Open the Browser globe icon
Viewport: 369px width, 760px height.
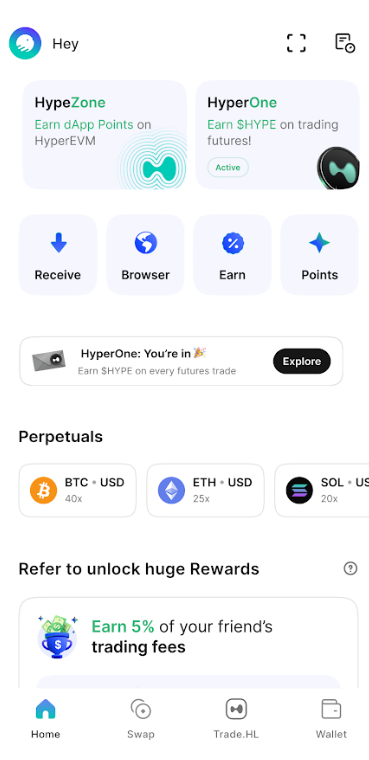click(x=145, y=242)
